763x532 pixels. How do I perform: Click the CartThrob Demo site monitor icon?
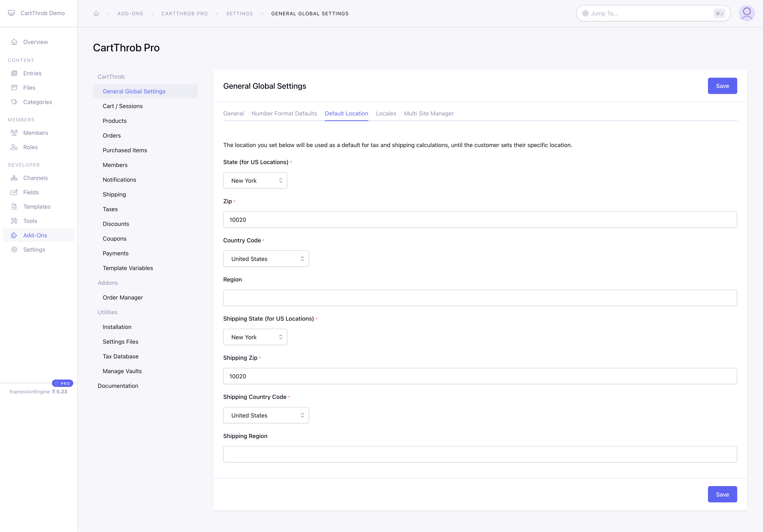click(x=11, y=13)
